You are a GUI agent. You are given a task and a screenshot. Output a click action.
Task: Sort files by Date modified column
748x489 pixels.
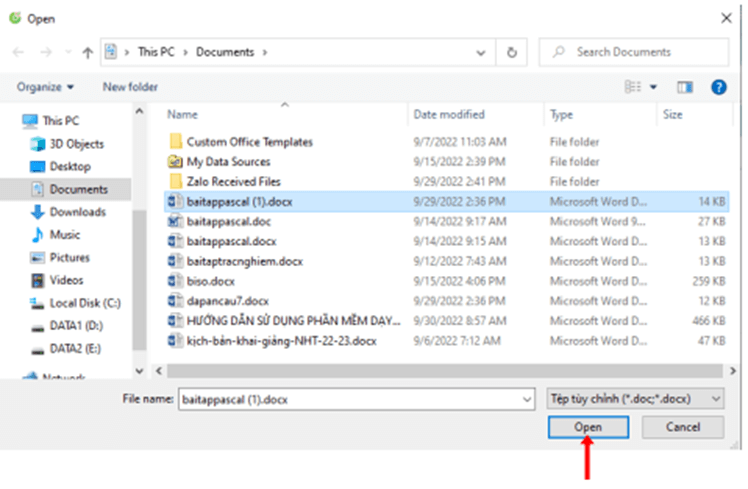(x=449, y=115)
